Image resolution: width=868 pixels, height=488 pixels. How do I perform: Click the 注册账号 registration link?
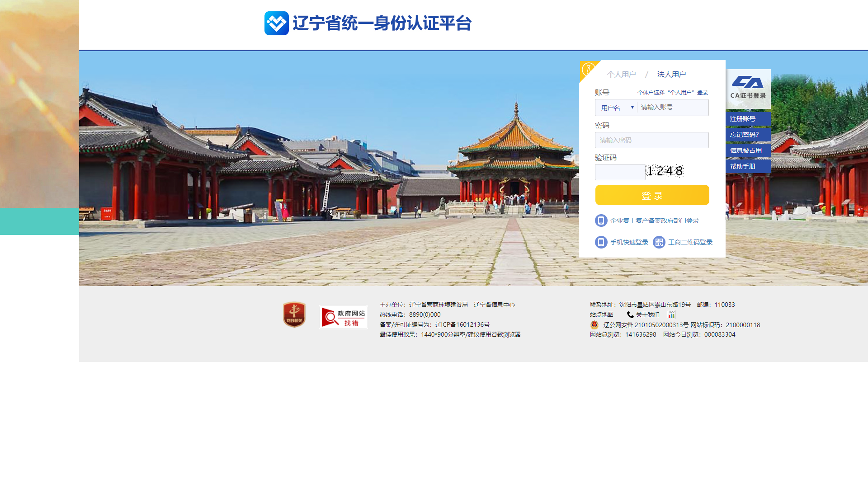pos(742,119)
